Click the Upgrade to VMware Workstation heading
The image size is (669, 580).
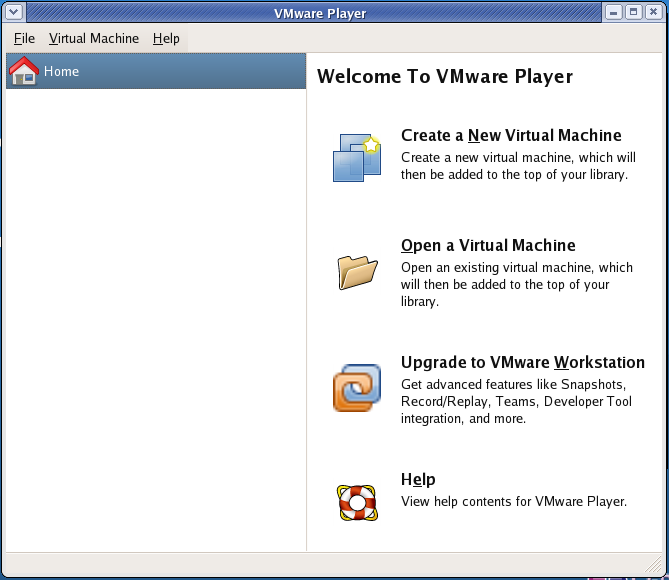[523, 362]
